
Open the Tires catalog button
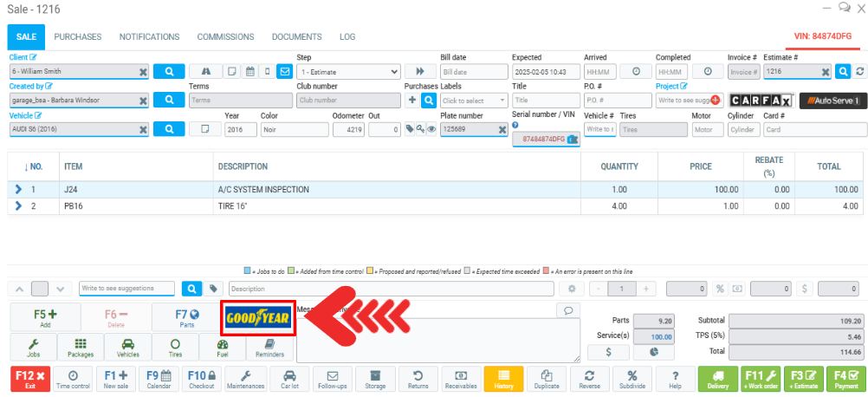pos(176,348)
